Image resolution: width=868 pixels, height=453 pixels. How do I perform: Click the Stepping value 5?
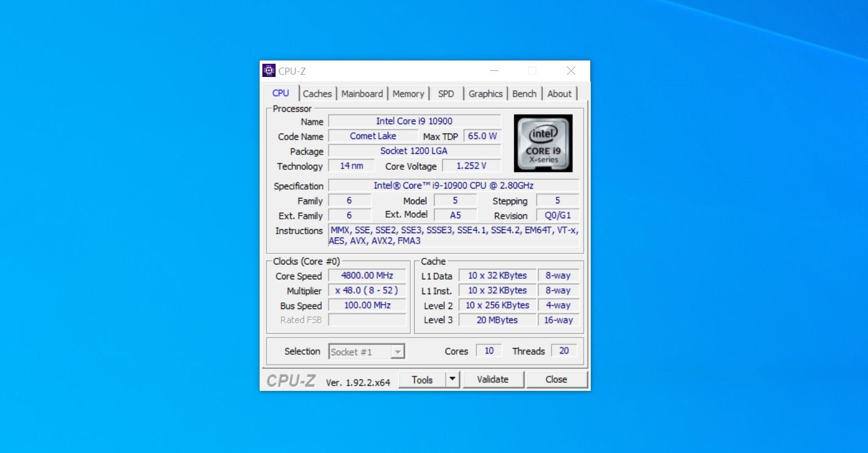[558, 200]
